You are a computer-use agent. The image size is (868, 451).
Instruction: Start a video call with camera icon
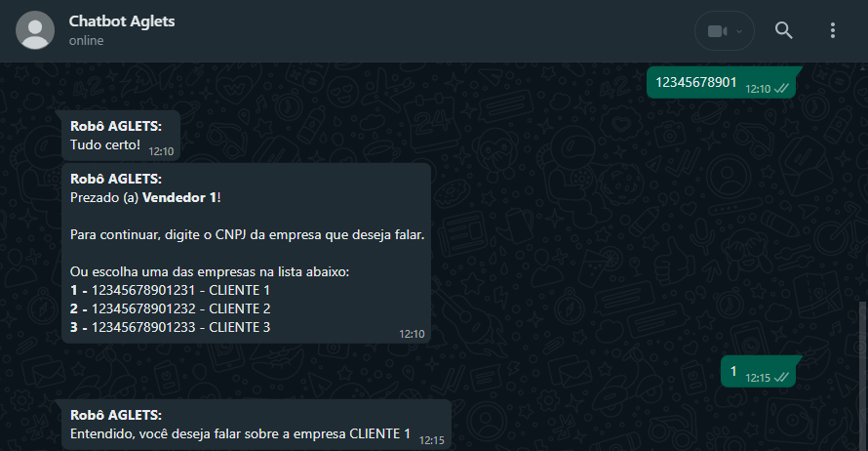(717, 31)
